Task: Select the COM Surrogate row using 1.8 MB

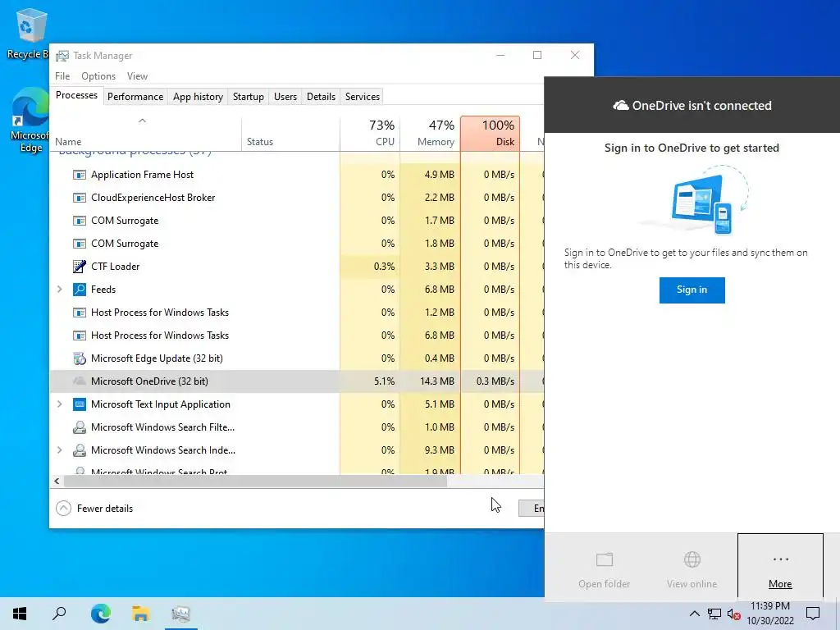Action: tap(297, 244)
